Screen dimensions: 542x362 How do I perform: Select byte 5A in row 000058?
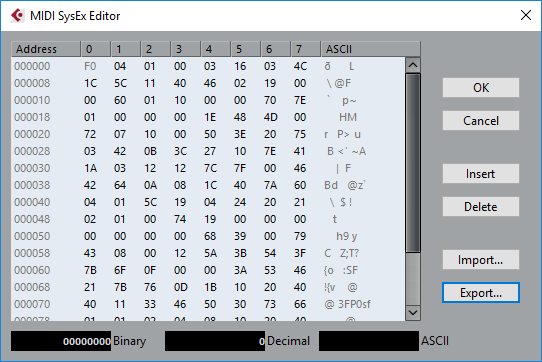[210, 253]
